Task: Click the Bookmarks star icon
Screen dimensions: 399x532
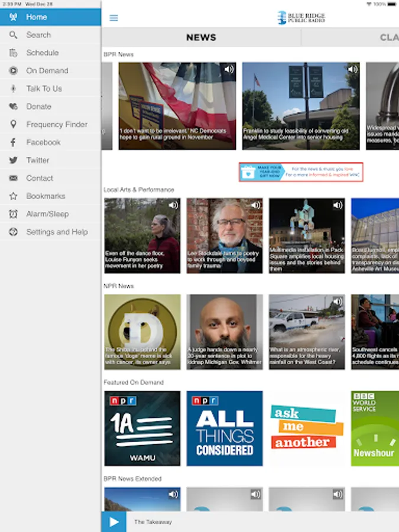Action: pyautogui.click(x=13, y=196)
